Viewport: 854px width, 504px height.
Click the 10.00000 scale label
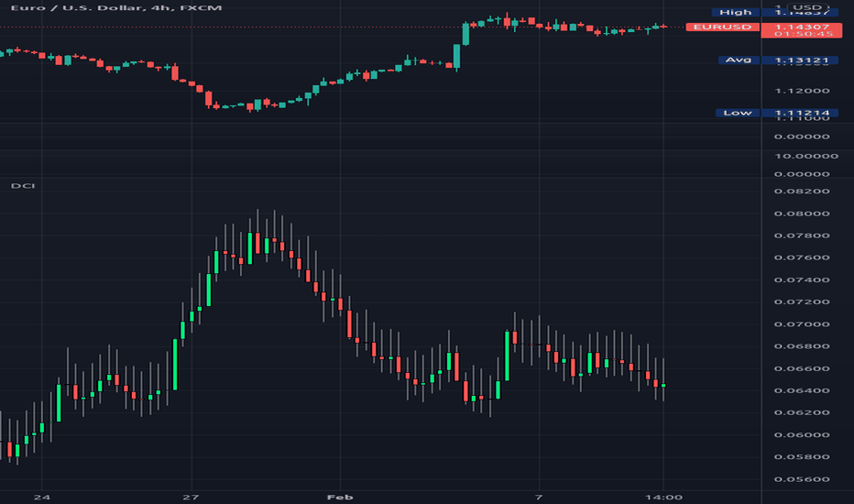pos(806,157)
